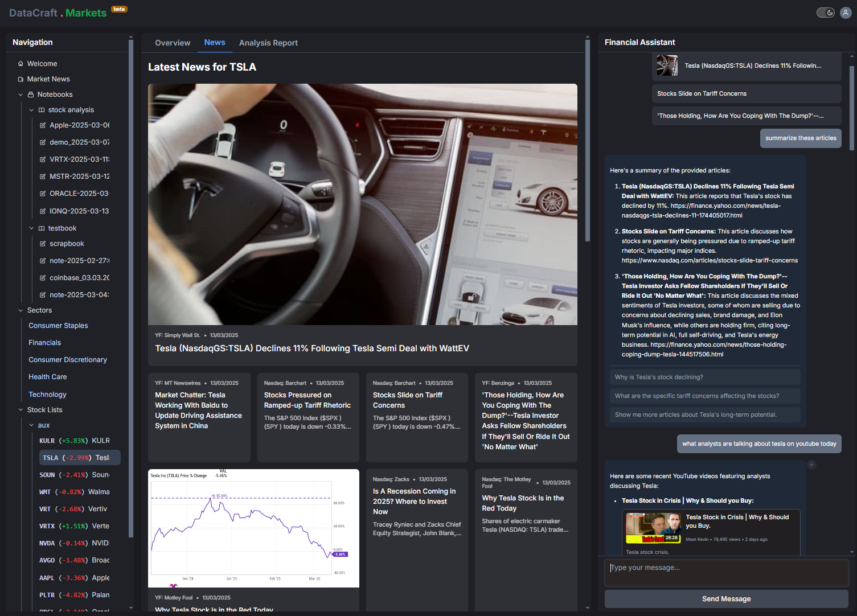Click the plus icon on assistant reply

click(812, 465)
